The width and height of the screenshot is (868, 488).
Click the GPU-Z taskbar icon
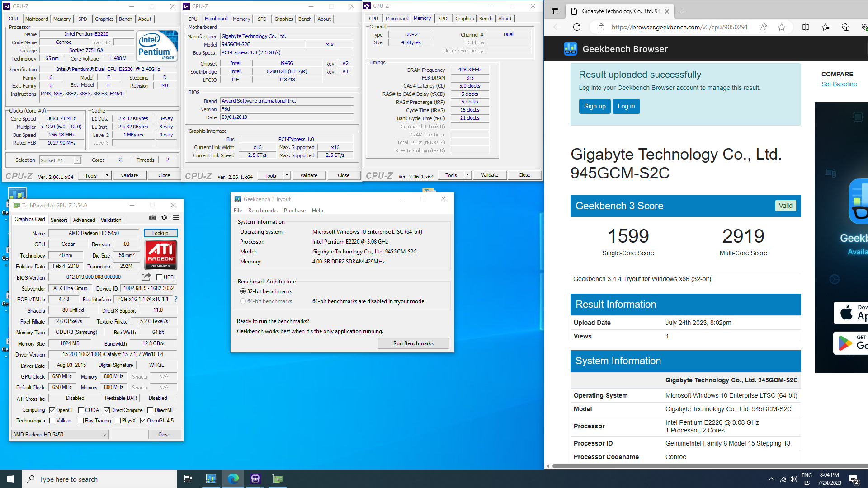tap(278, 479)
